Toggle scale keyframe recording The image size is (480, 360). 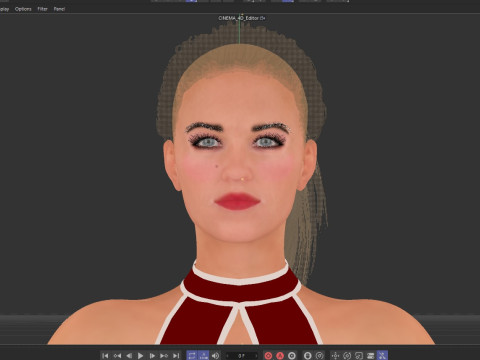point(359,356)
